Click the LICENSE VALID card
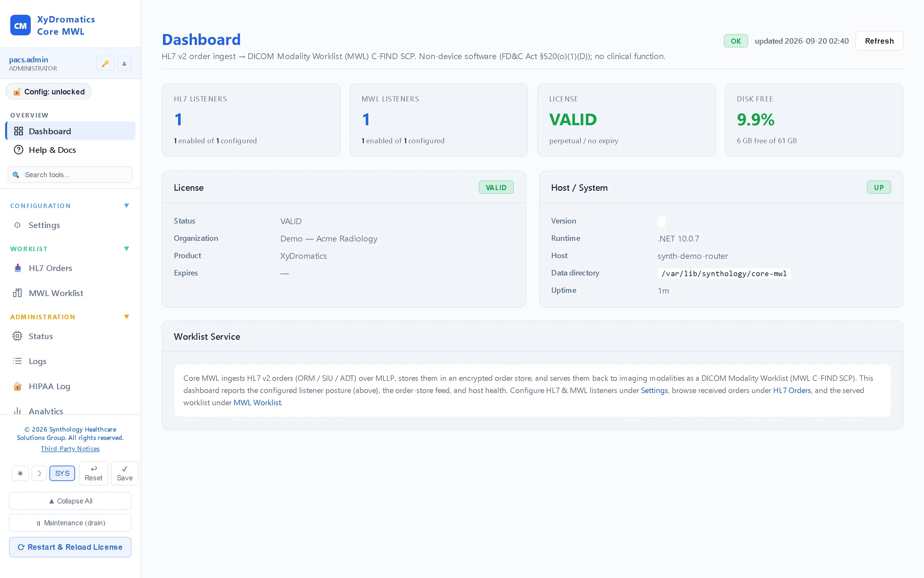 pos(626,120)
